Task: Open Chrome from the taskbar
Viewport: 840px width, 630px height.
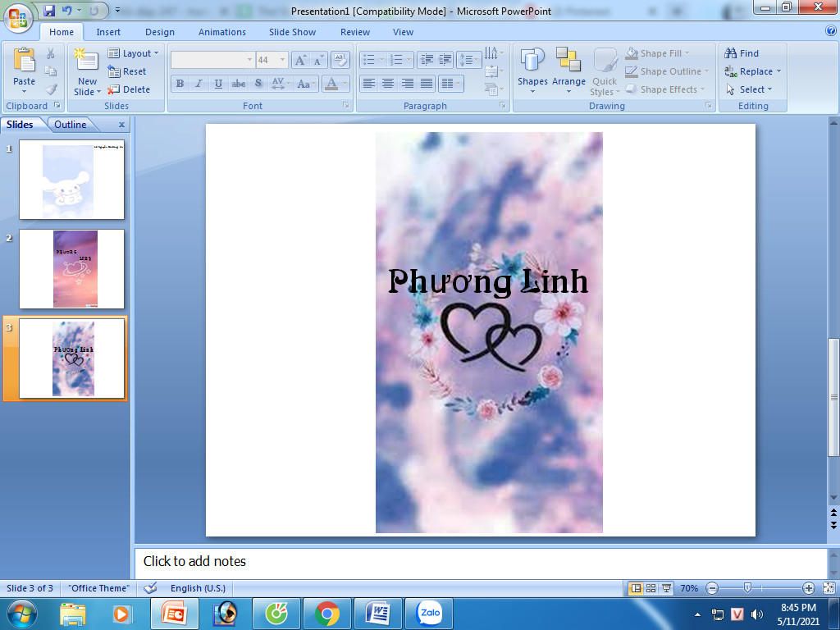Action: [327, 614]
